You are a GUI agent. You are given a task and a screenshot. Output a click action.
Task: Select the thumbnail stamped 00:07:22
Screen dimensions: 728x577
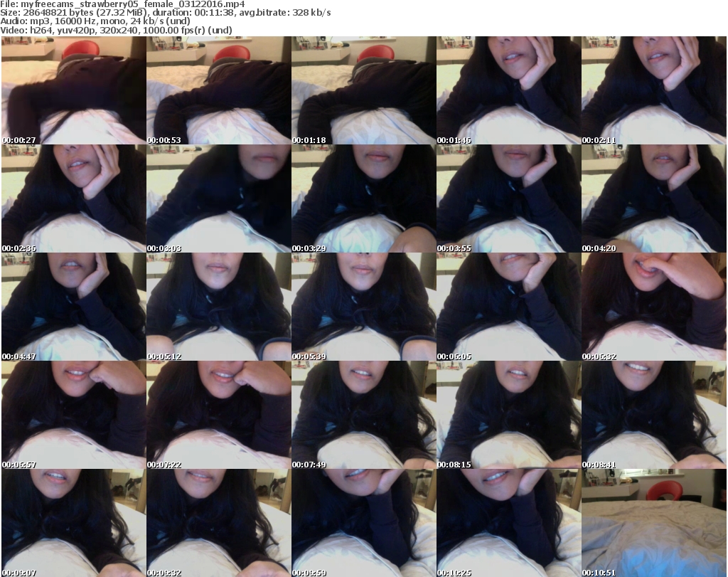(x=219, y=415)
